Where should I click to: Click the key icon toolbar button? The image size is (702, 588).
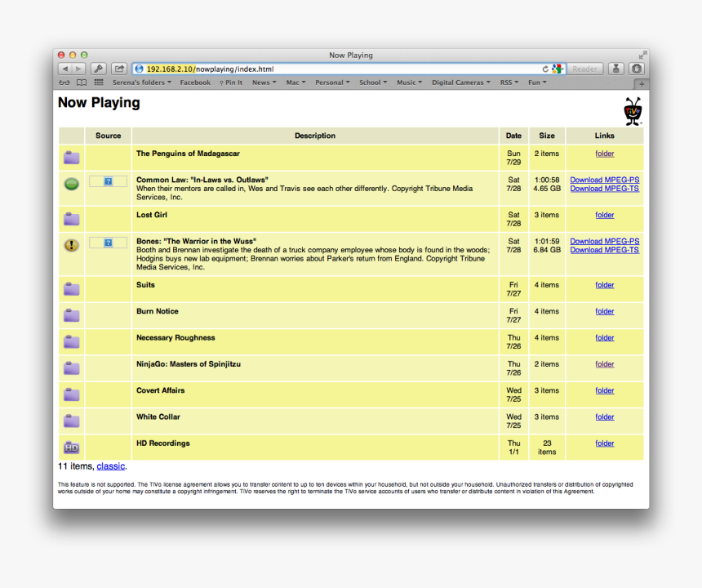[99, 69]
